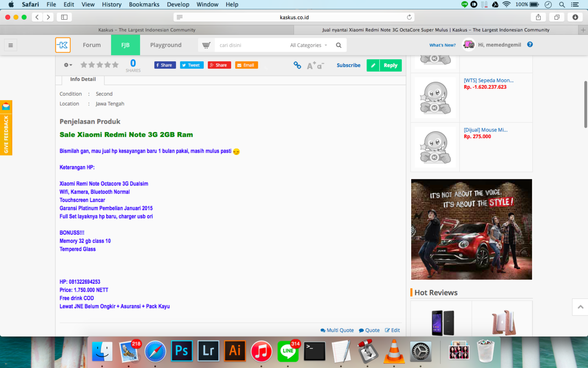The width and height of the screenshot is (588, 368).
Task: Change the font size with A+ a- icon
Action: 315,65
